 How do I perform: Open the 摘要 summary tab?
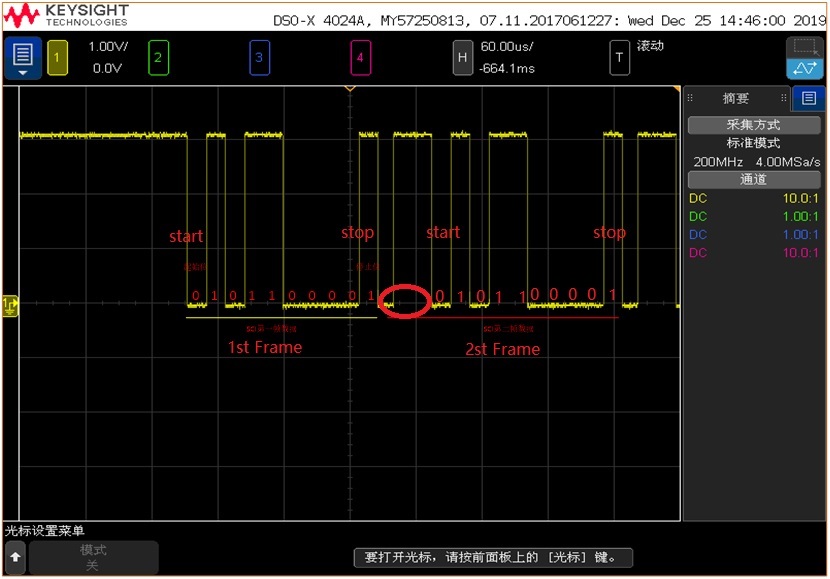(x=736, y=98)
